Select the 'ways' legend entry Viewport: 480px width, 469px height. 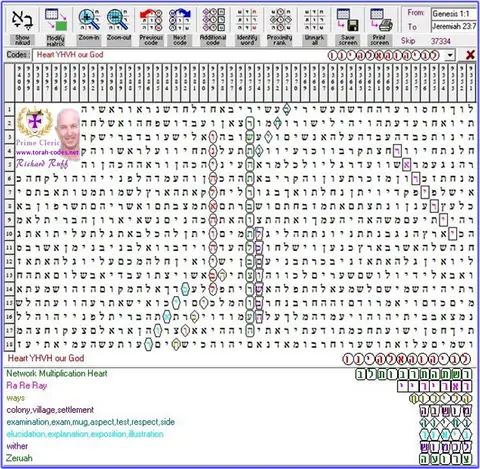point(16,398)
